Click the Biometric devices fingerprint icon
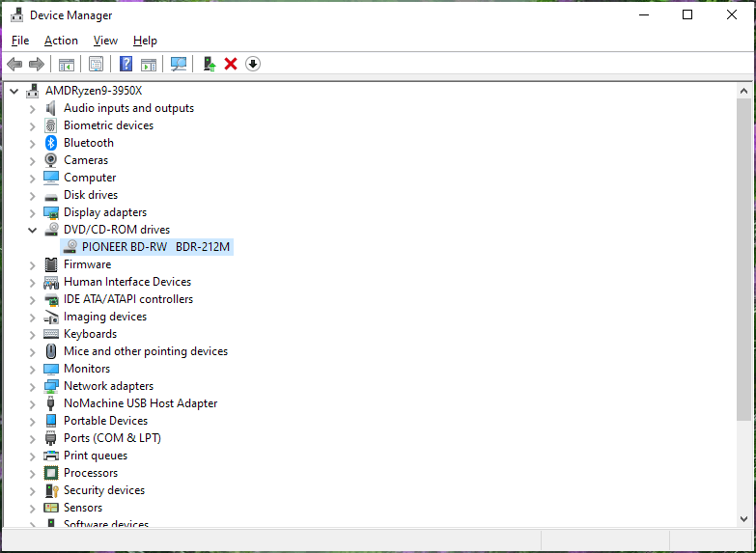Screen dimensions: 756x553 (50, 125)
